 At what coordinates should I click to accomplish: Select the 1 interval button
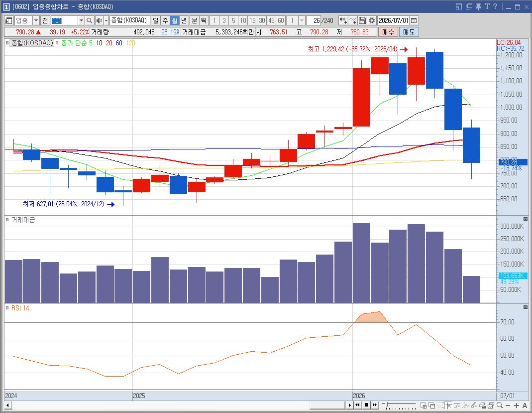pos(214,21)
